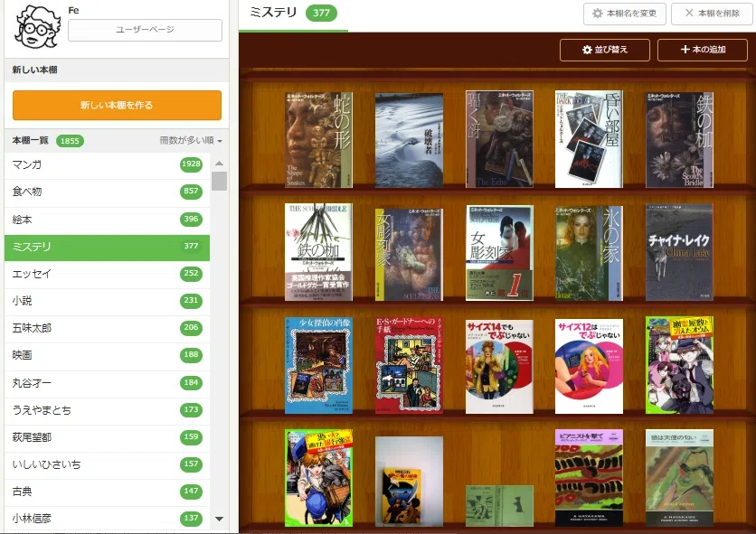Open the 女彫刻家 cover with red 1
Viewport: 756px width, 534px height.
[499, 253]
